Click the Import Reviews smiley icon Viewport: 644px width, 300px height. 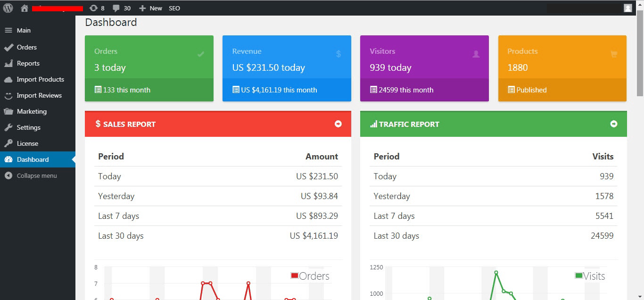[8, 95]
